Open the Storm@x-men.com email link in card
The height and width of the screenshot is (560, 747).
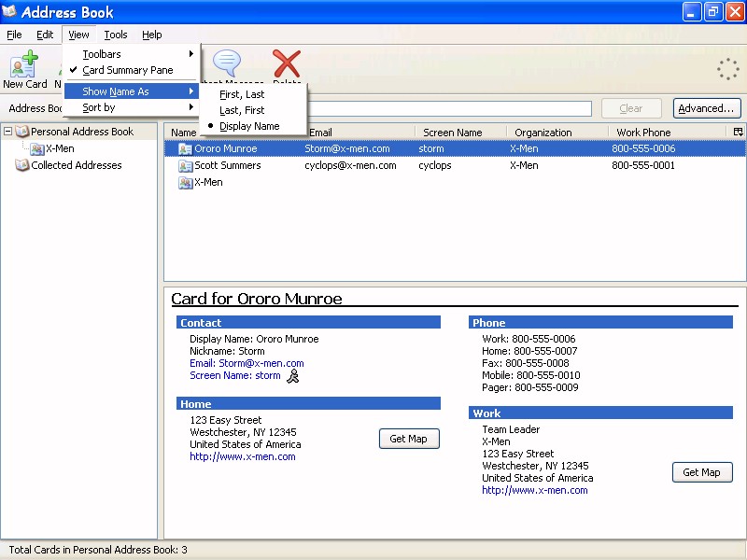point(247,363)
